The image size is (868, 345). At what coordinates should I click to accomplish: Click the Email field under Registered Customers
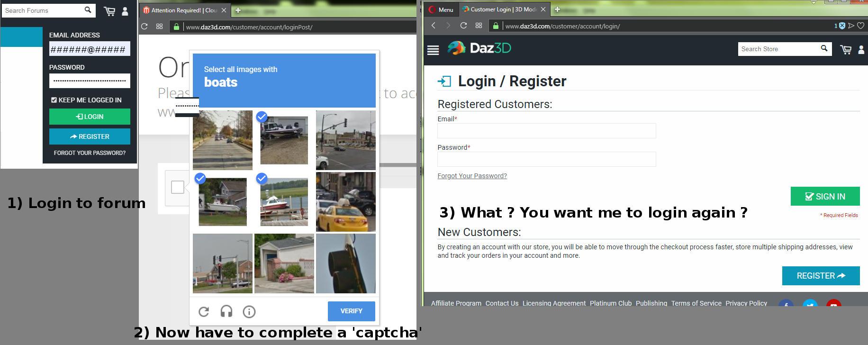point(547,131)
